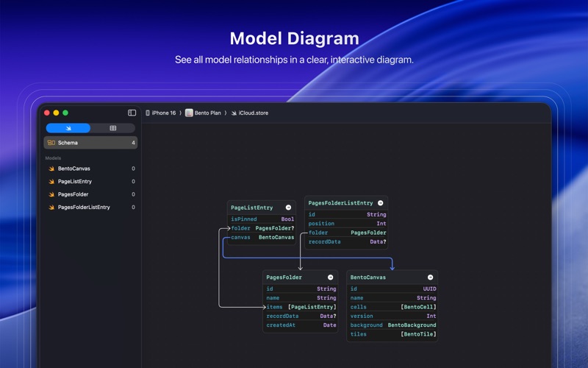
Task: Open the PageListEntry model in sidebar
Action: tap(90, 181)
